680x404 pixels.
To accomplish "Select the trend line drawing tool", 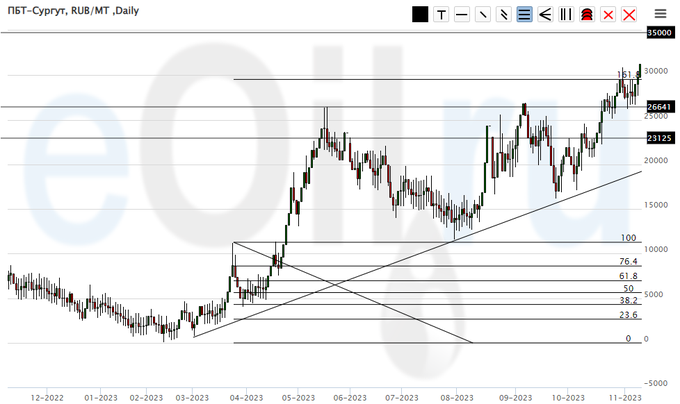I will 483,14.
